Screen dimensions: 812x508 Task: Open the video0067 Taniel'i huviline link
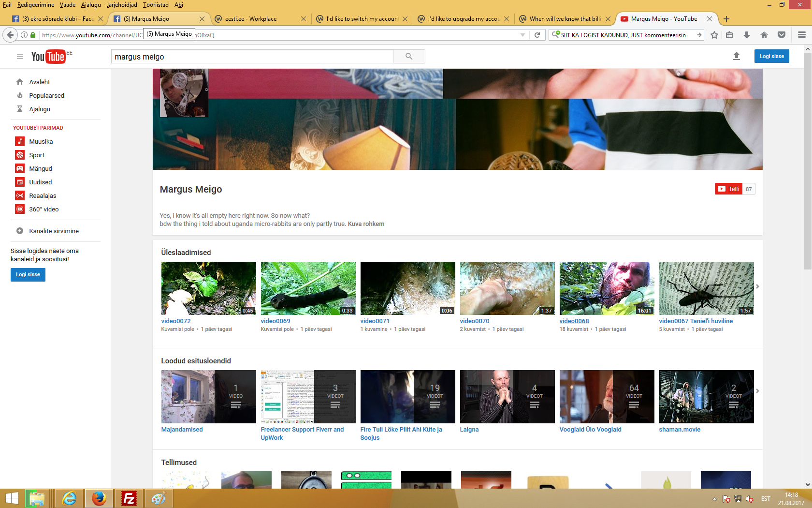(696, 321)
